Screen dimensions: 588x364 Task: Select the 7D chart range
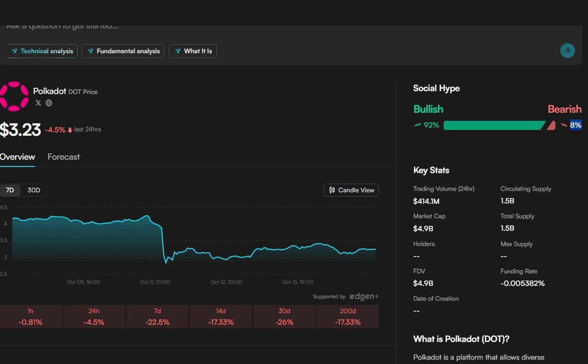point(10,190)
